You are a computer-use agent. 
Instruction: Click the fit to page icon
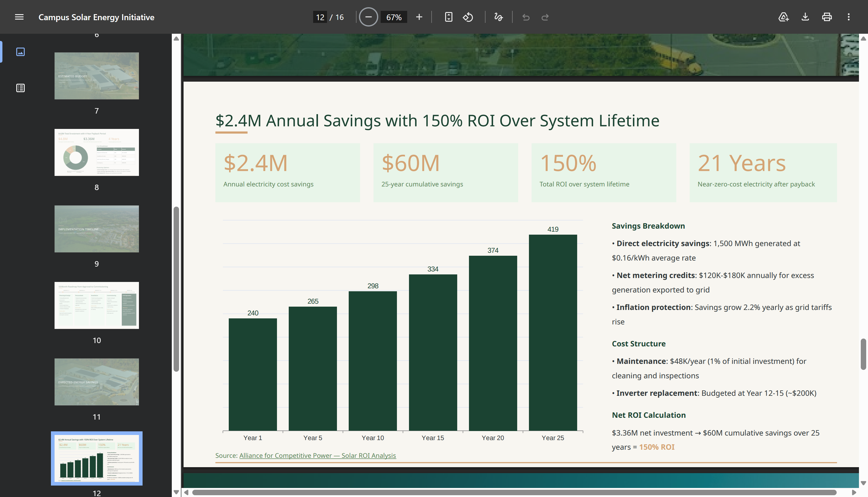[x=449, y=17]
